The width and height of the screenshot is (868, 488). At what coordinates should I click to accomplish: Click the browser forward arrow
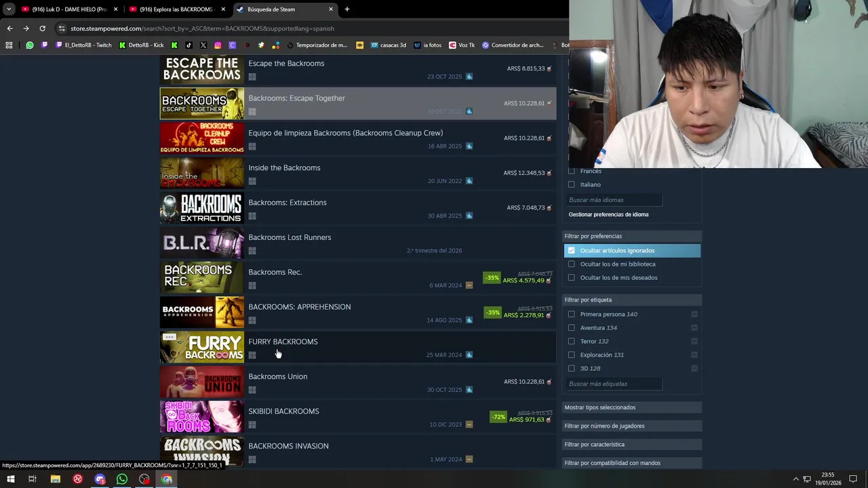(26, 28)
